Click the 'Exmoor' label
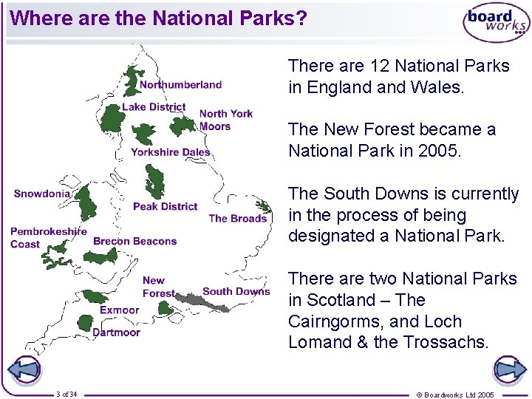Viewport: 532px width, 399px height. [x=120, y=310]
